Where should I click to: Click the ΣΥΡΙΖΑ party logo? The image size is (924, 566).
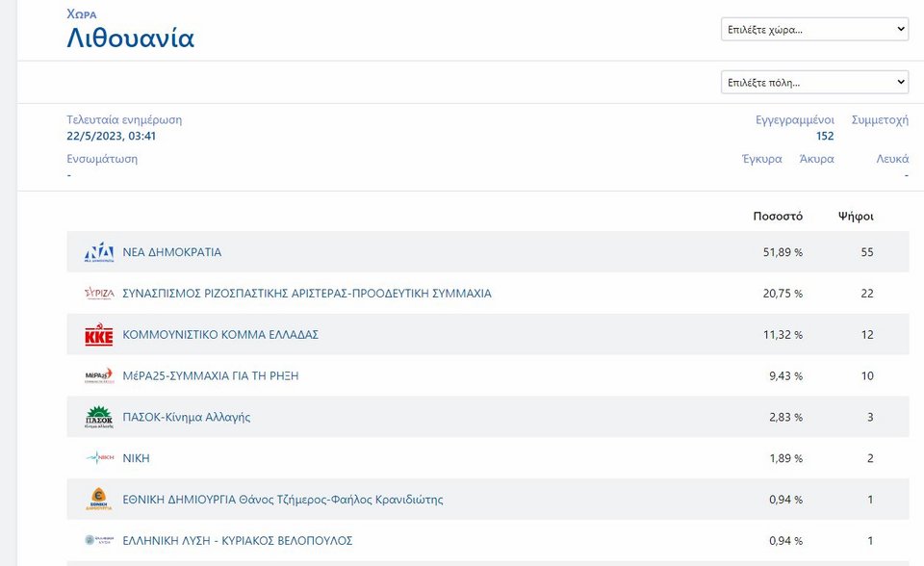(99, 294)
